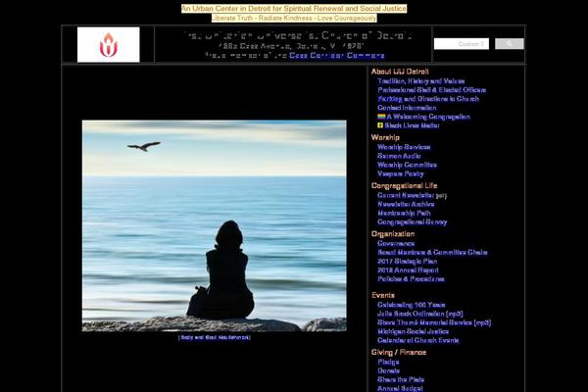This screenshot has height=392, width=588.
Task: Open Professional Staff & Elected Officers
Action: click(431, 90)
